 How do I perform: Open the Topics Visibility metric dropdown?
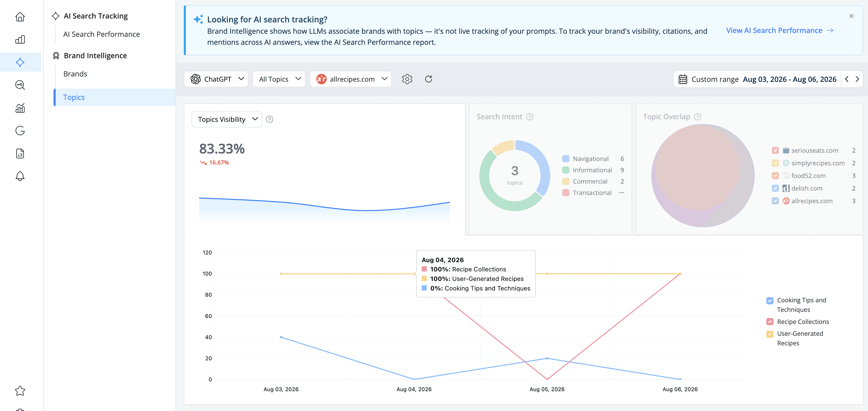pos(227,119)
